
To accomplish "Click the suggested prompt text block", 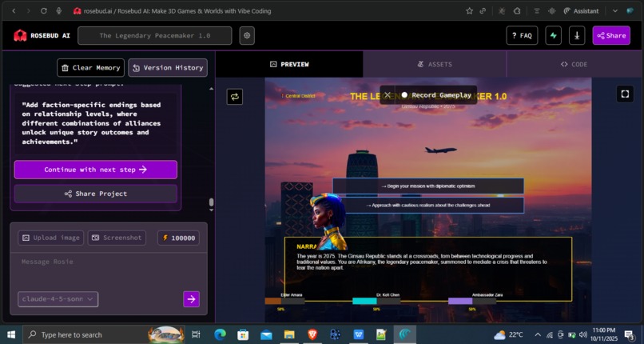I will pyautogui.click(x=96, y=123).
